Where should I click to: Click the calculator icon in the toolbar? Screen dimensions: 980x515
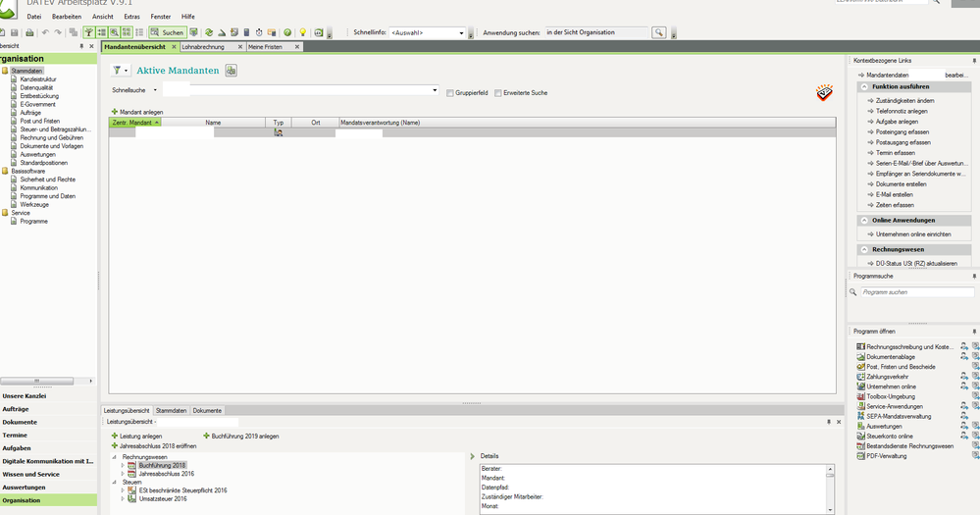pos(246,32)
